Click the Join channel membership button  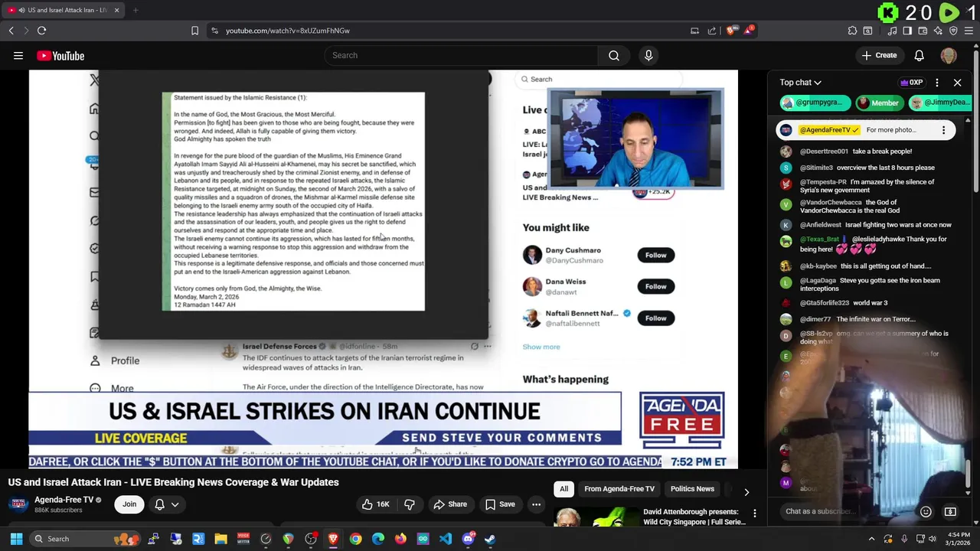[129, 504]
